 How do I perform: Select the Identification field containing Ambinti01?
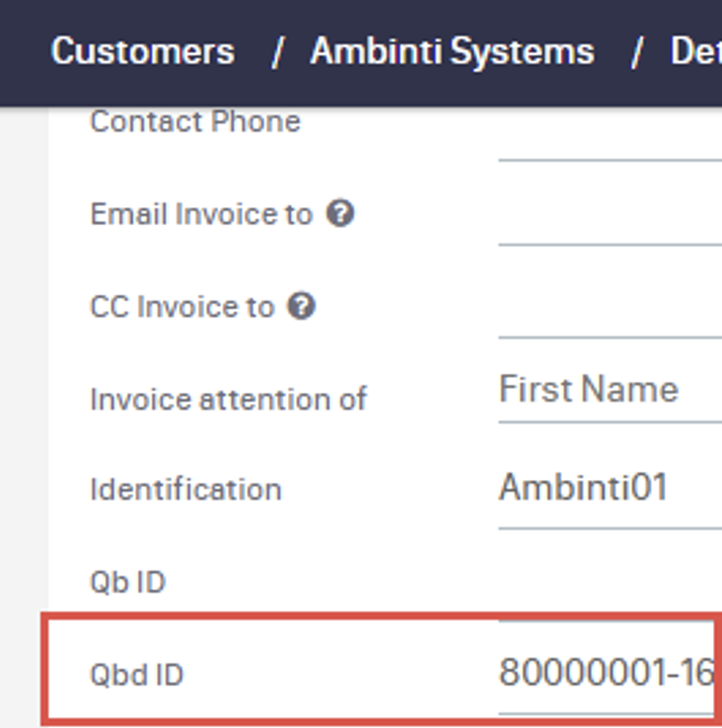(609, 488)
